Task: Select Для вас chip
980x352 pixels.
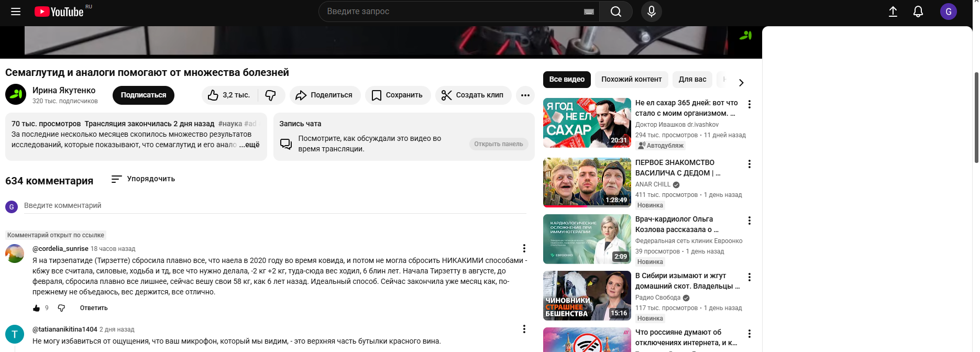Action: [692, 79]
